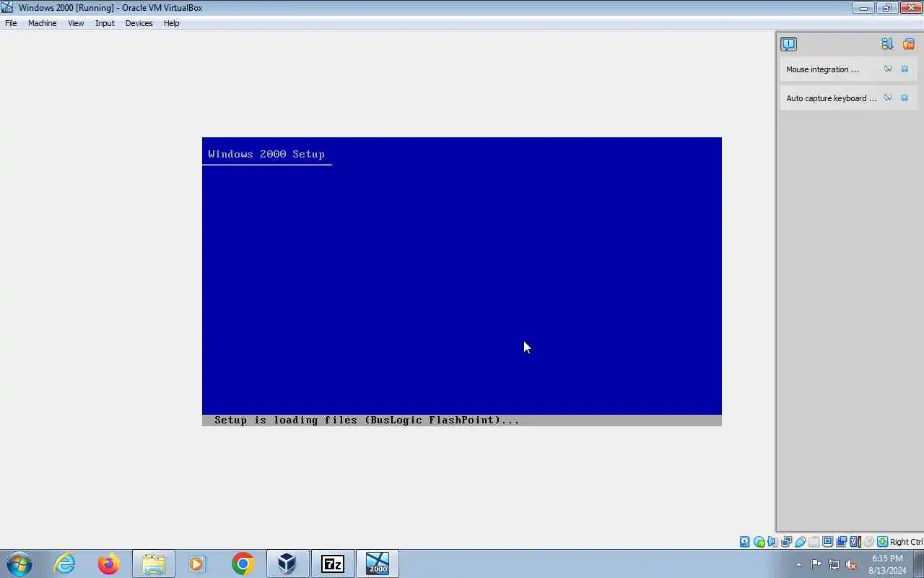
Task: Open the clock showing 6:15 PM
Action: pos(888,564)
